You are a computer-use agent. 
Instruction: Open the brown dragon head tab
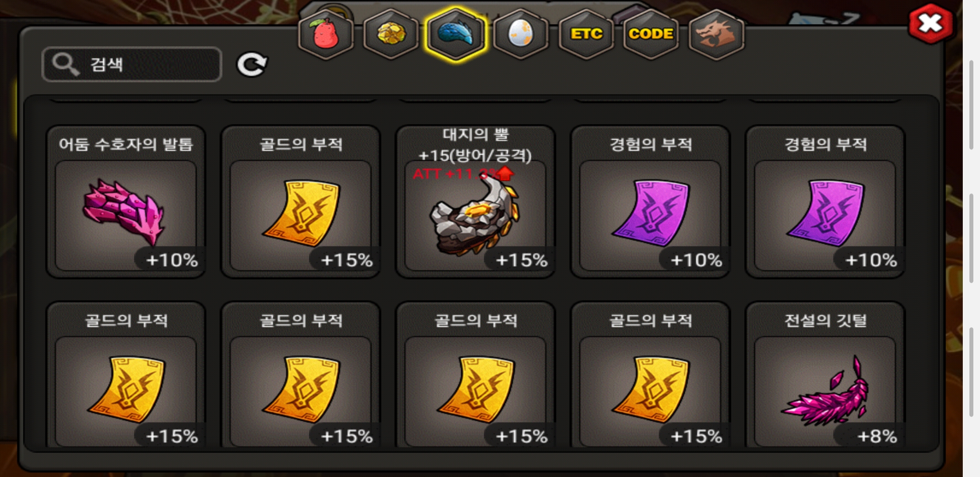click(x=716, y=34)
